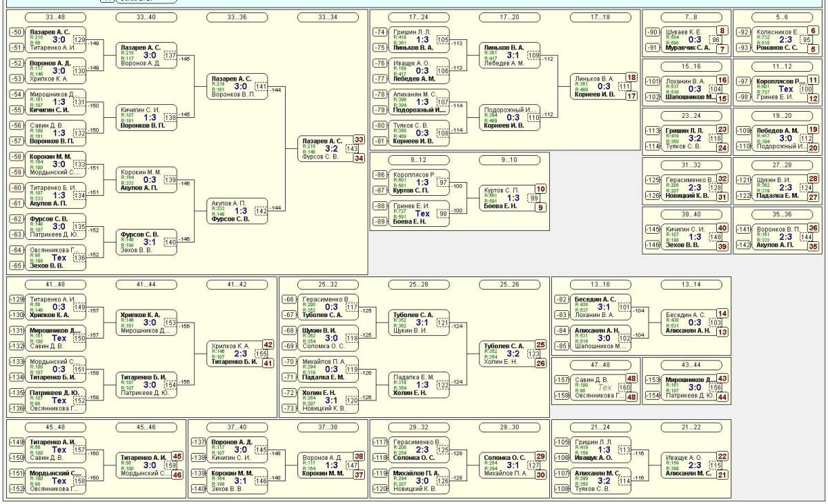Image resolution: width=828 pixels, height=504 pixels.
Task: Open the 17...18 round header
Action: coord(601,17)
